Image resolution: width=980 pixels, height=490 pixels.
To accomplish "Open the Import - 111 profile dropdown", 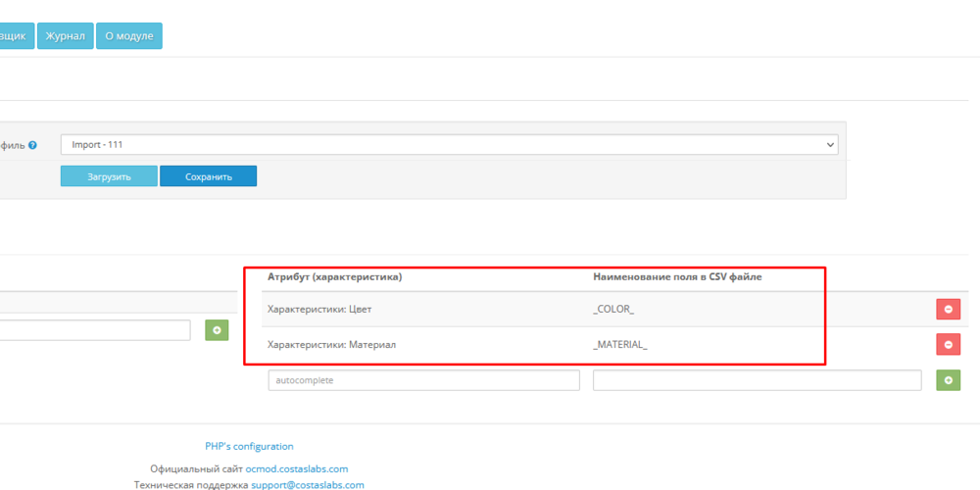I will (449, 145).
